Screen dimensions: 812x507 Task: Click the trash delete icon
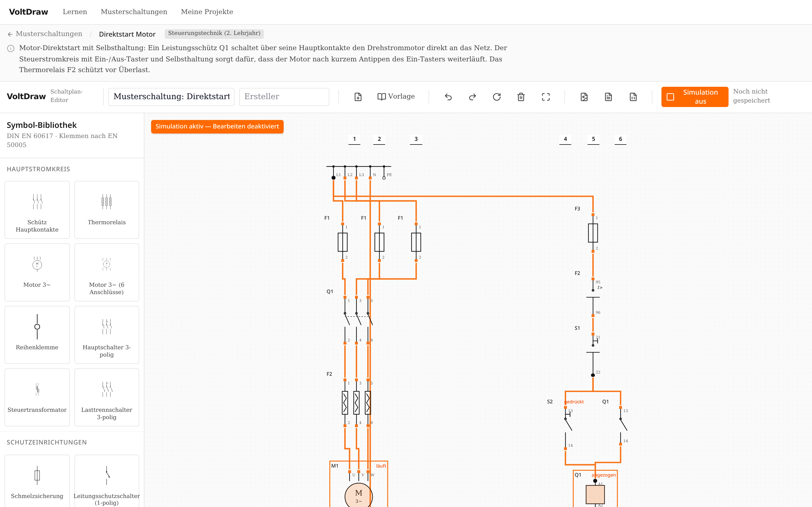point(521,97)
